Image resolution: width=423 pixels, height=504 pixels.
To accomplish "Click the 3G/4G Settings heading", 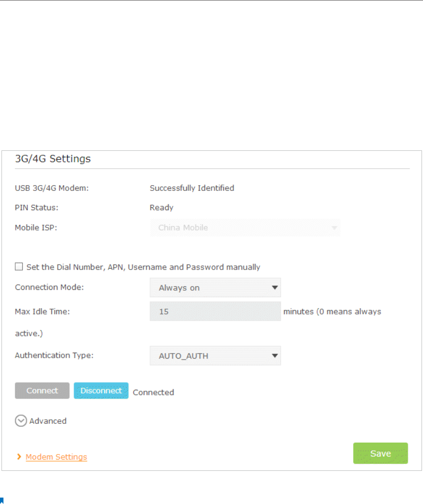I will click(53, 159).
